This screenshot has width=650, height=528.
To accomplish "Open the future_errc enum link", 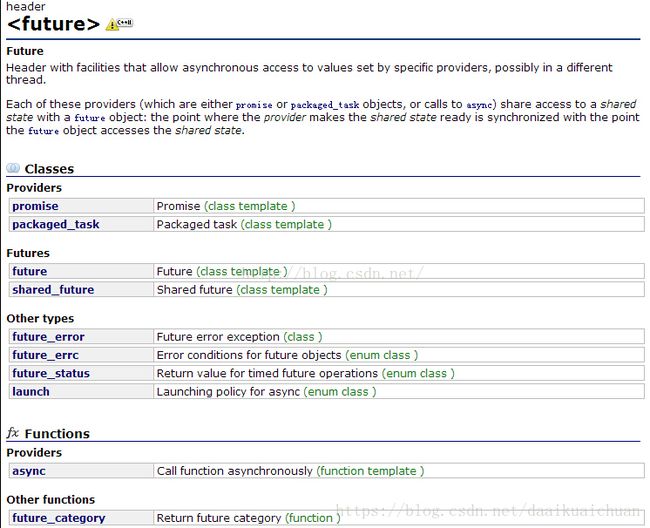I will [x=45, y=355].
